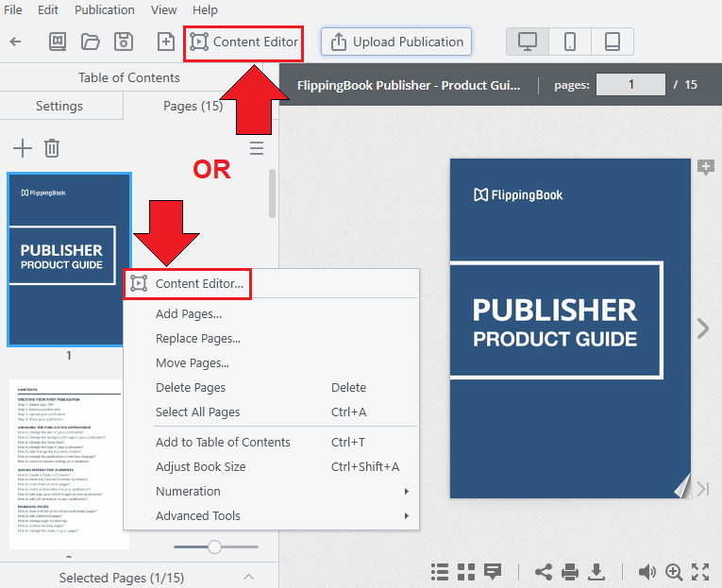Viewport: 722px width, 588px height.
Task: Toggle sound with speaker icon
Action: [646, 572]
